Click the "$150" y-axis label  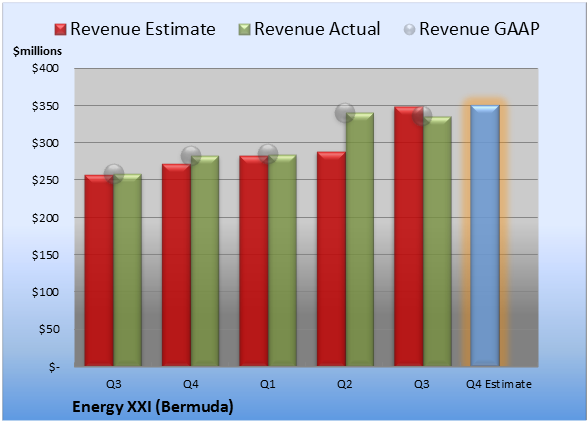coord(45,255)
